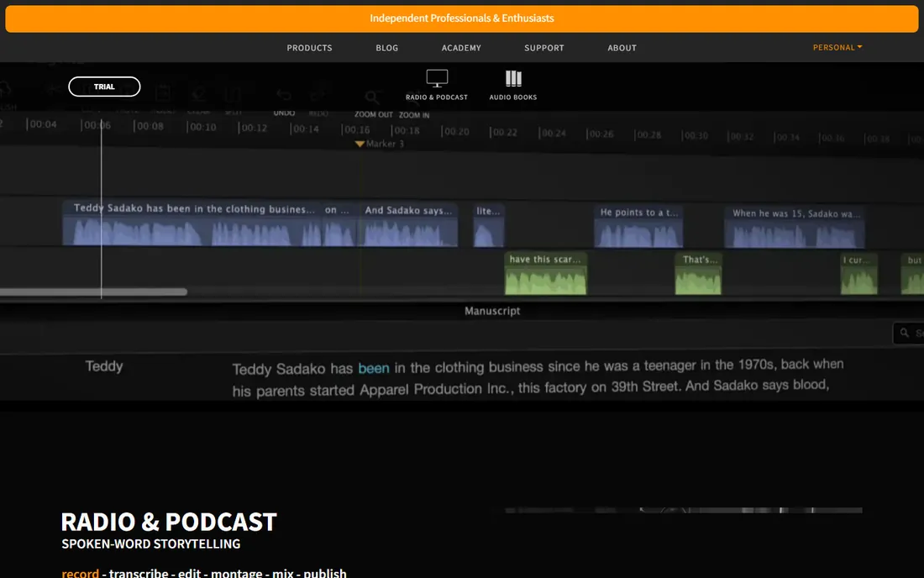Open the ABOUT menu item
Screen dimensions: 924x578
click(x=622, y=48)
